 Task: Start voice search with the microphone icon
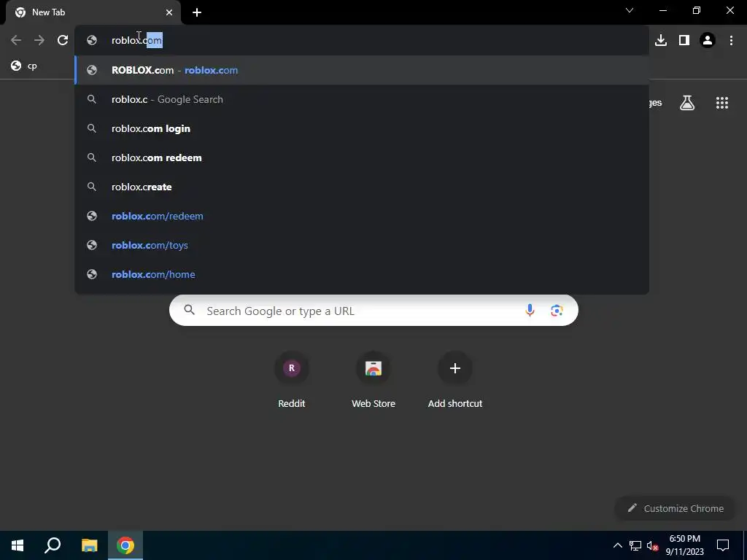click(530, 311)
